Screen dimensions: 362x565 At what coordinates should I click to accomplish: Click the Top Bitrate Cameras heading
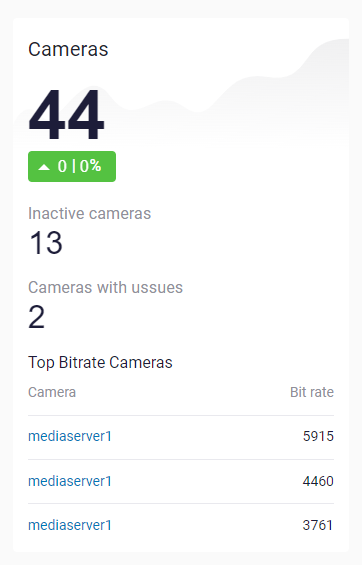coord(100,362)
